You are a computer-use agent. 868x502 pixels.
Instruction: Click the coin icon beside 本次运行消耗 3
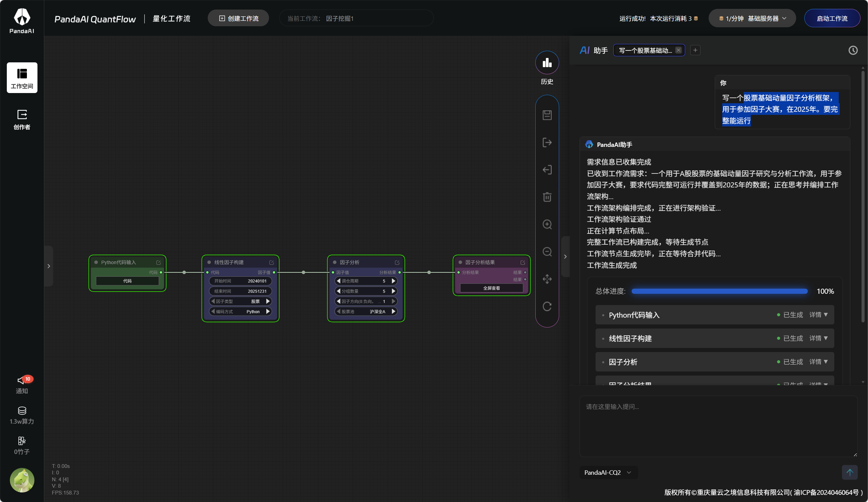[x=696, y=19]
